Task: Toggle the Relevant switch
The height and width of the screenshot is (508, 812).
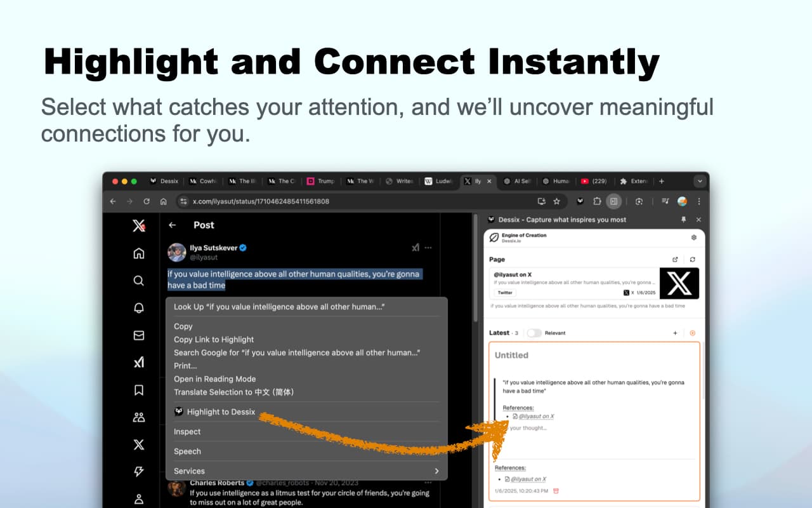Action: (x=534, y=333)
